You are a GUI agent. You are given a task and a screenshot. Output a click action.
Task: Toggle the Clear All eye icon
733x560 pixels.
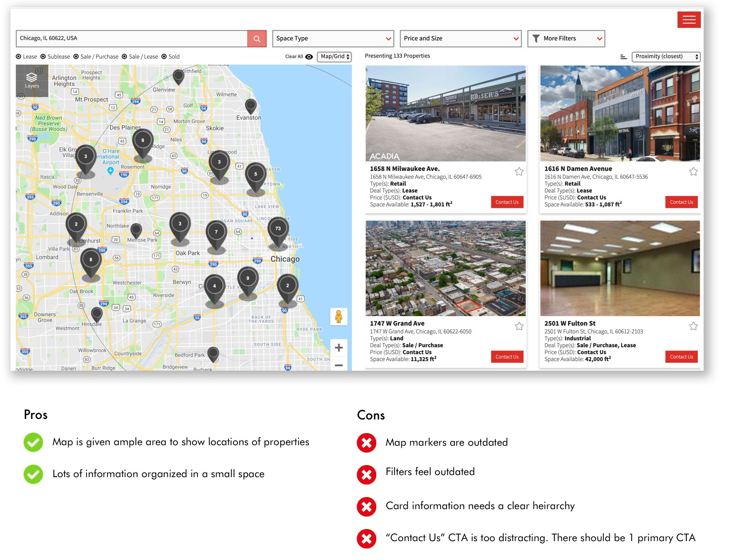(309, 57)
